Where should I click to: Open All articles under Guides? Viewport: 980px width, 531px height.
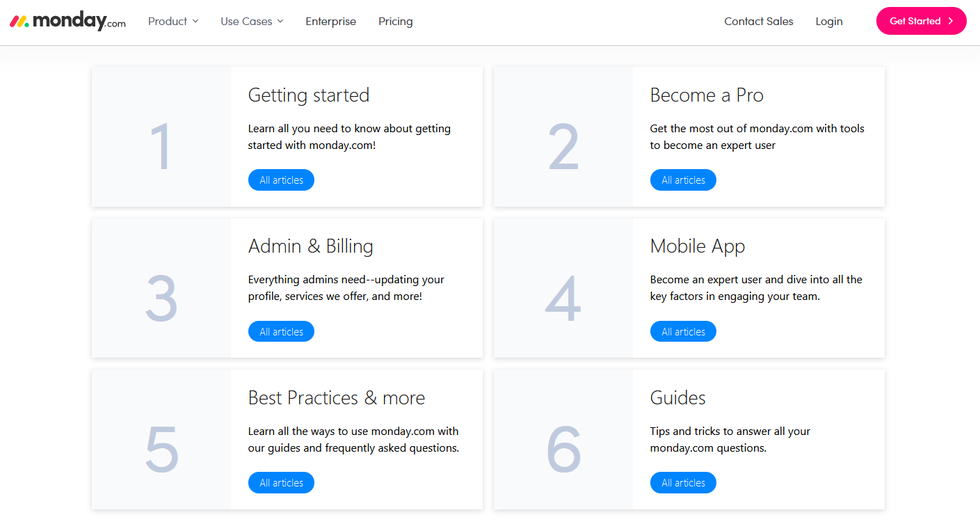(x=683, y=482)
